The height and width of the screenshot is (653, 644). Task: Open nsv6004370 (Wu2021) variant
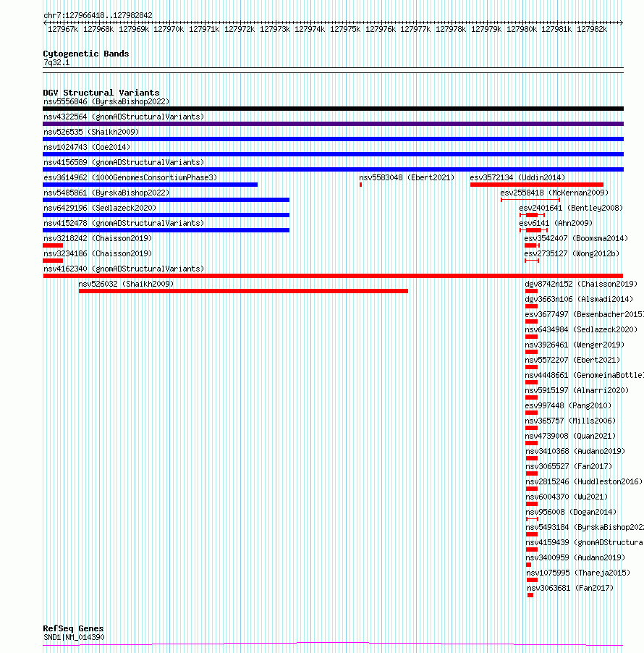(567, 497)
